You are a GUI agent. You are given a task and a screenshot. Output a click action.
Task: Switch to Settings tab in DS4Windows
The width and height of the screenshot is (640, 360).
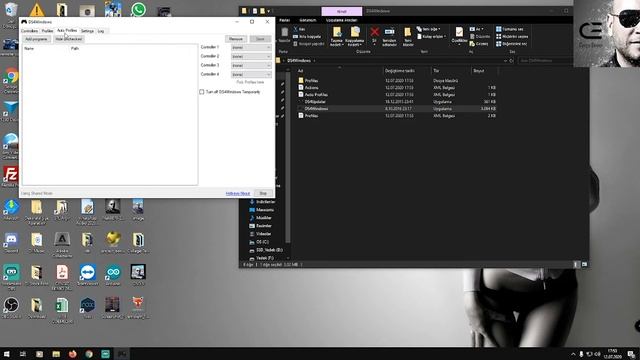87,31
